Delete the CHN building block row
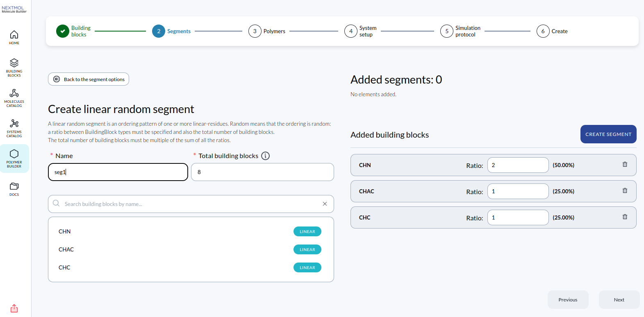This screenshot has width=644, height=317. tap(625, 165)
